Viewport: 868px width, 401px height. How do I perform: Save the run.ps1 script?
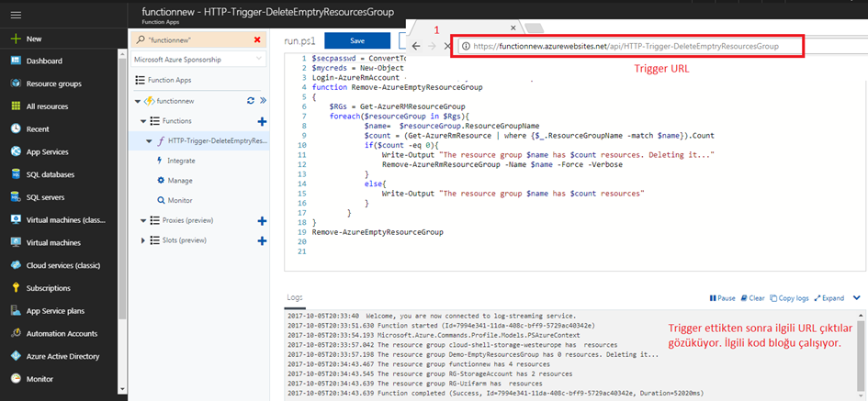pos(357,40)
